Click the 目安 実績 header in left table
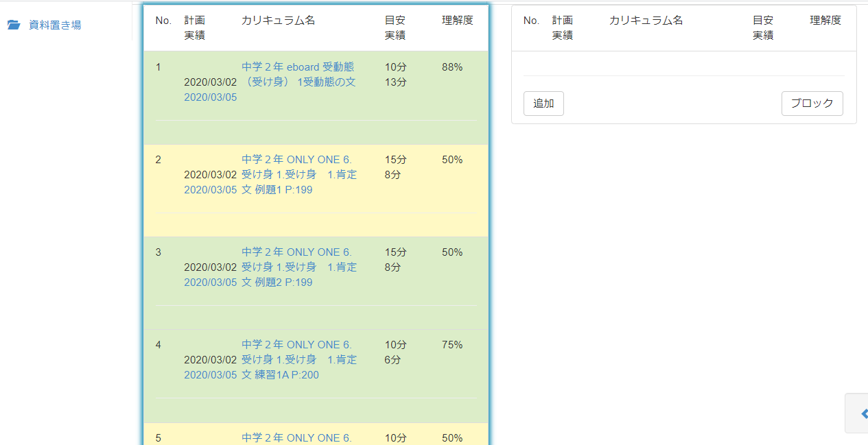 395,28
